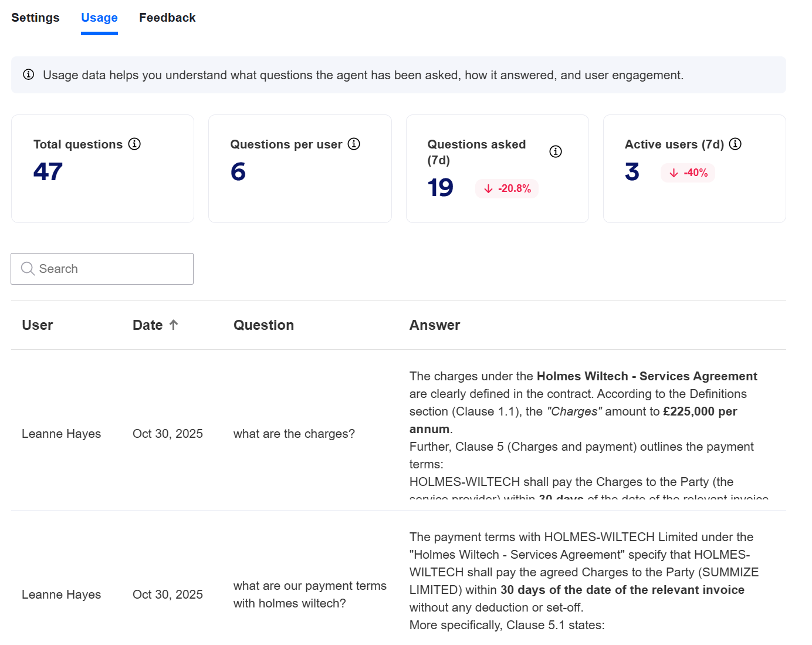Click the Total questions value 47
812x645 pixels.
tap(48, 171)
